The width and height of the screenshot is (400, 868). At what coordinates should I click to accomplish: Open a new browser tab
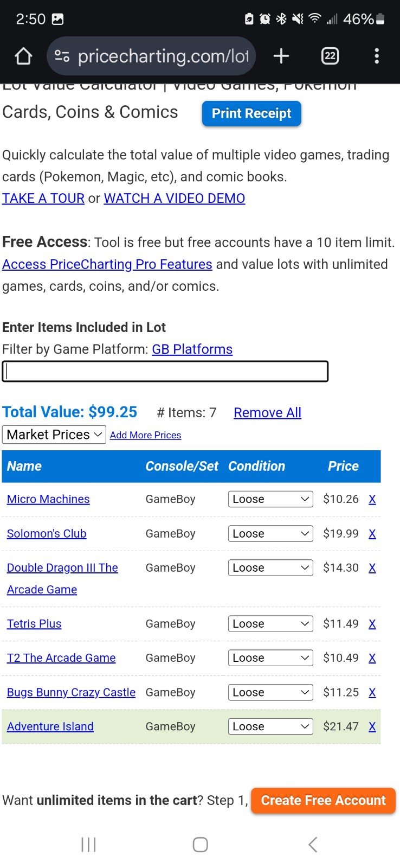pyautogui.click(x=281, y=56)
